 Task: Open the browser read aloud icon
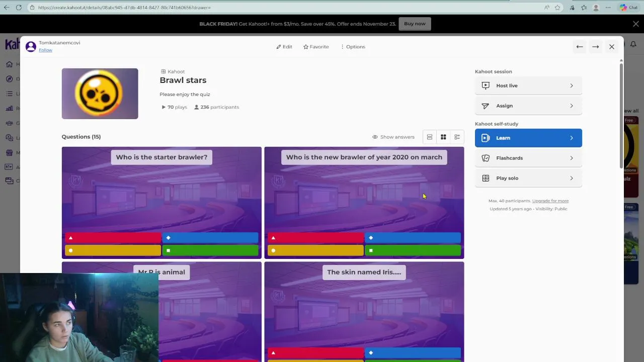[x=547, y=8]
